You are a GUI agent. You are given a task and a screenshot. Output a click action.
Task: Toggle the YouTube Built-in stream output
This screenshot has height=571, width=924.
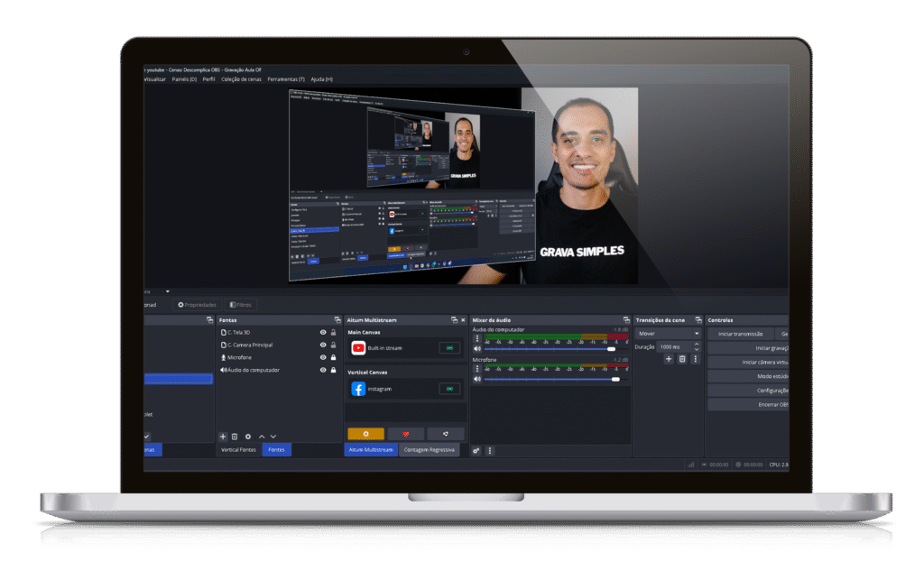pyautogui.click(x=448, y=347)
